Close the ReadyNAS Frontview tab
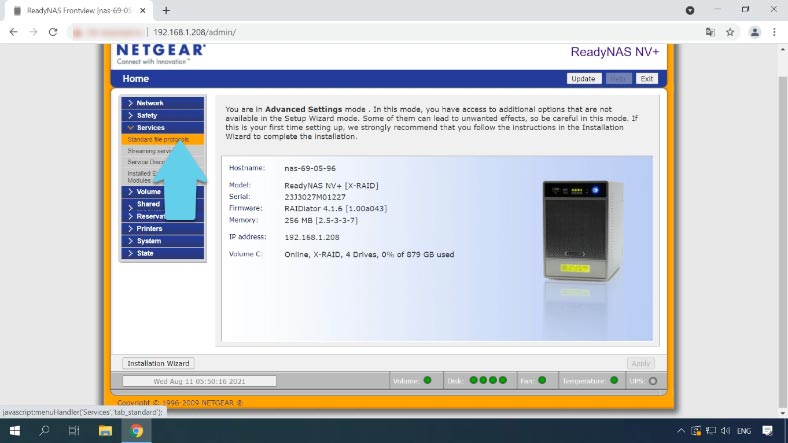 (x=143, y=10)
